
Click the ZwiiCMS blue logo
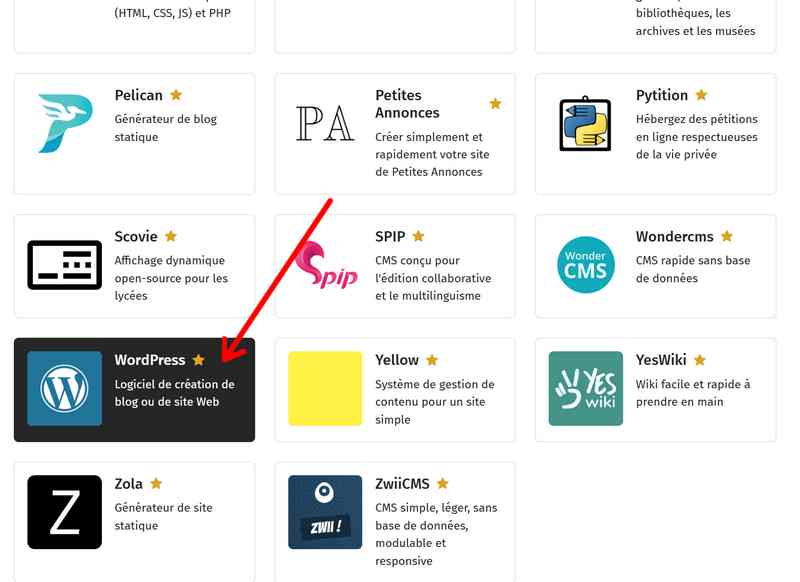325,512
